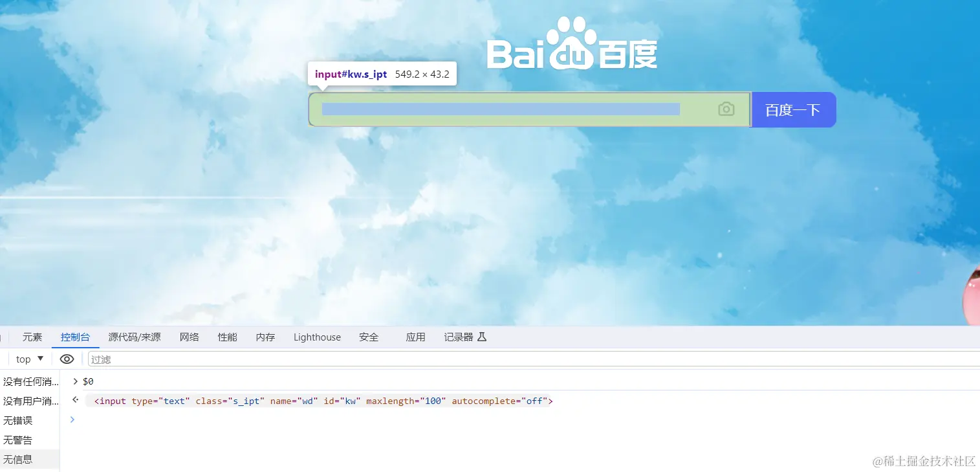Select the 控制台 tab
Image resolution: width=980 pixels, height=472 pixels.
[x=76, y=337]
